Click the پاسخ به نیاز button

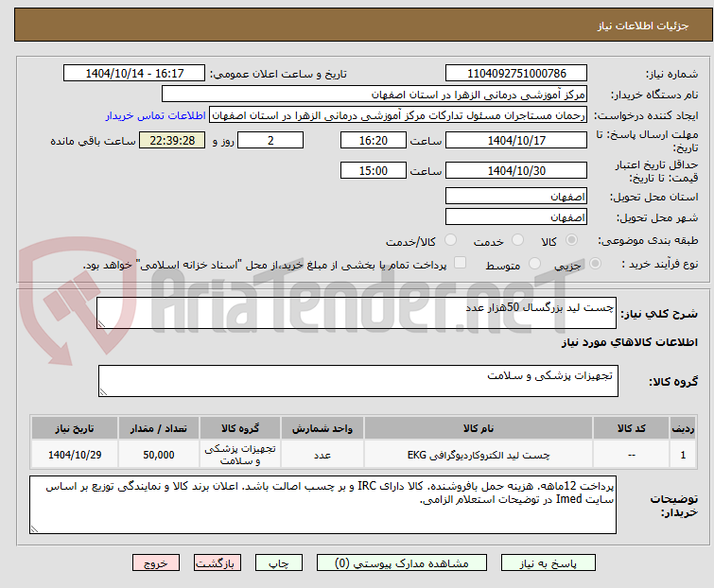pos(548,563)
